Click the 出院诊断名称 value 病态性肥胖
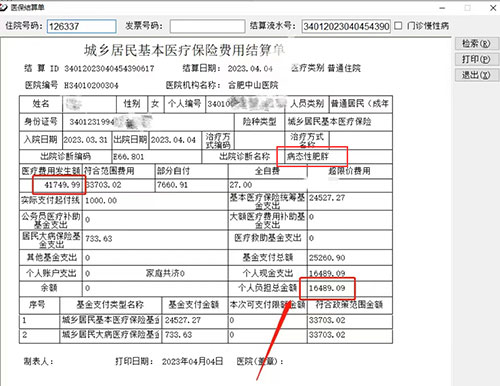Image resolution: width=500 pixels, height=386 pixels. pos(308,156)
